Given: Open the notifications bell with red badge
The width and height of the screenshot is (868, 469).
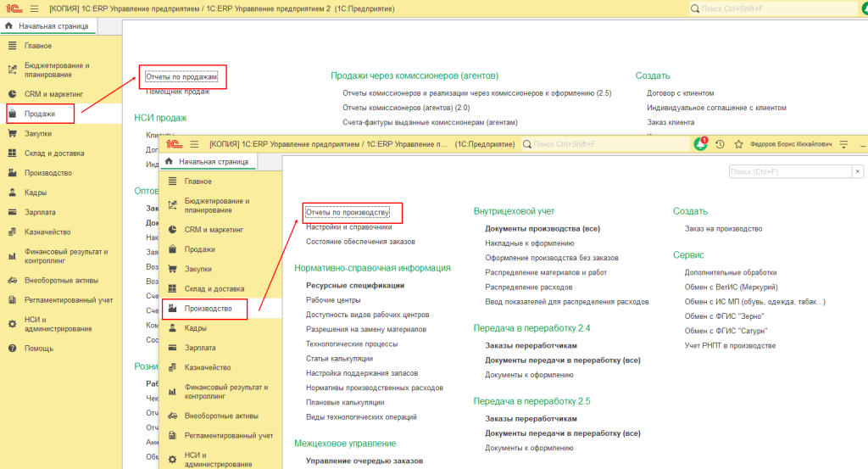Looking at the screenshot, I should [700, 145].
